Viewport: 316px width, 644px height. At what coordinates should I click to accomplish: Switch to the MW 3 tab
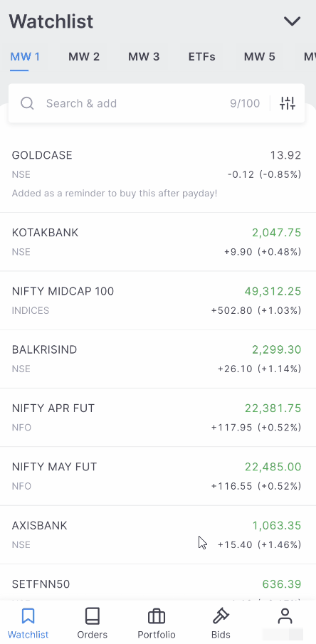click(x=144, y=57)
